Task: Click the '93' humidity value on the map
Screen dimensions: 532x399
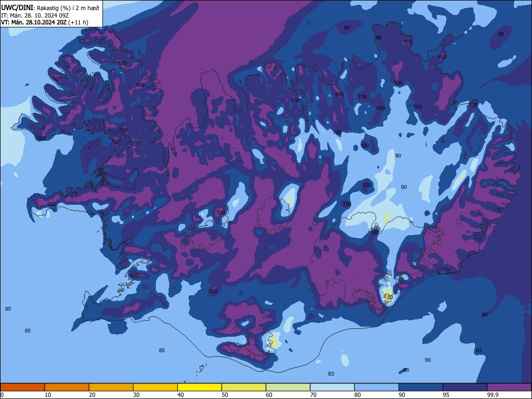Action: pyautogui.click(x=479, y=350)
